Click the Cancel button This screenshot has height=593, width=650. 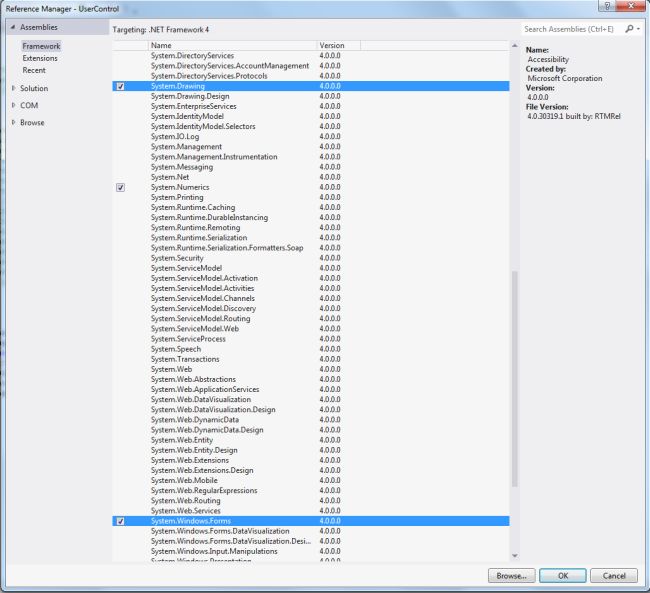614,576
